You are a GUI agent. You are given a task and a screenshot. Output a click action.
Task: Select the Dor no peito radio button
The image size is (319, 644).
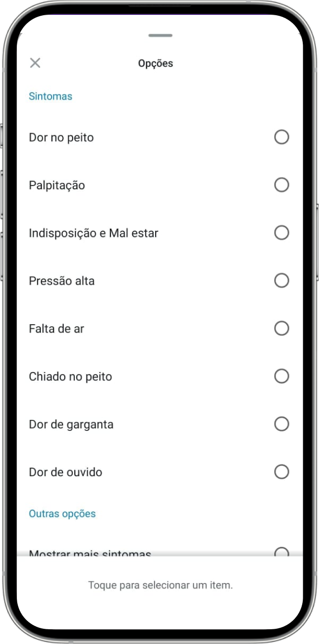pos(281,137)
